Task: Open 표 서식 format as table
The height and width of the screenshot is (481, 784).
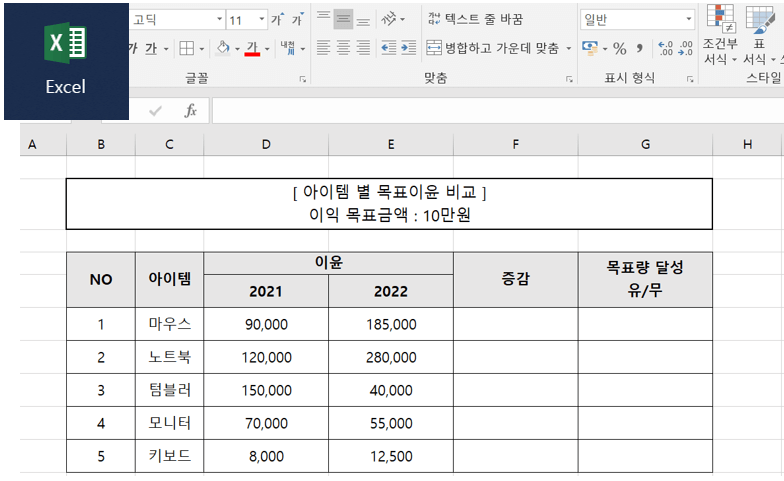Action: 759,35
